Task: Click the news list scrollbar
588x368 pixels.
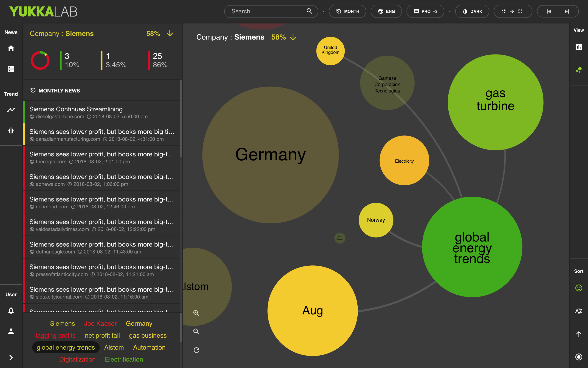Action: 181,118
